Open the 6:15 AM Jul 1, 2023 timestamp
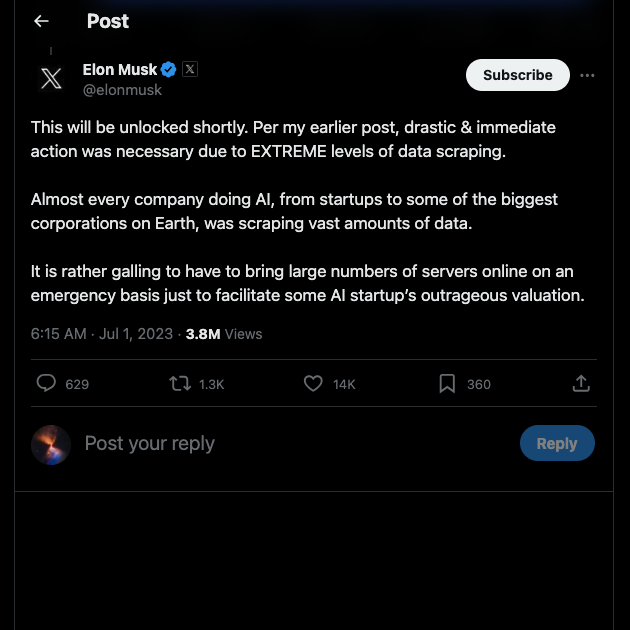 [102, 334]
